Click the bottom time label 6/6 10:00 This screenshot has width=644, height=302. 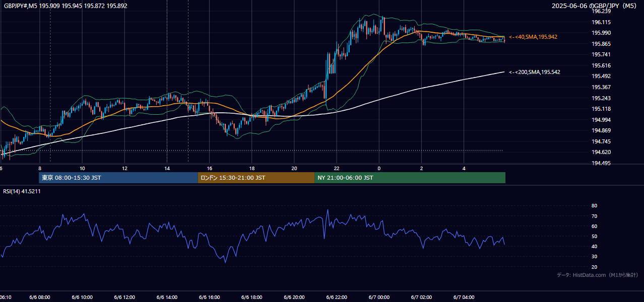pyautogui.click(x=82, y=297)
